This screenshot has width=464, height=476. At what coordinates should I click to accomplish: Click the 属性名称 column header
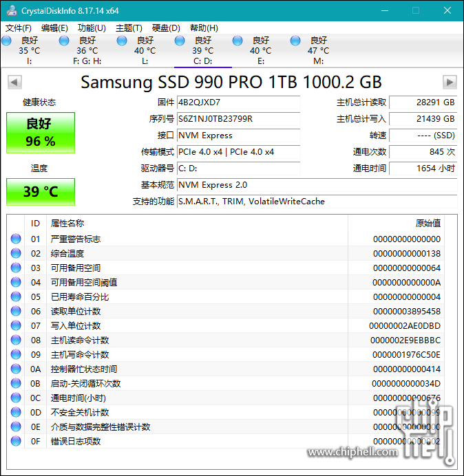click(197, 224)
